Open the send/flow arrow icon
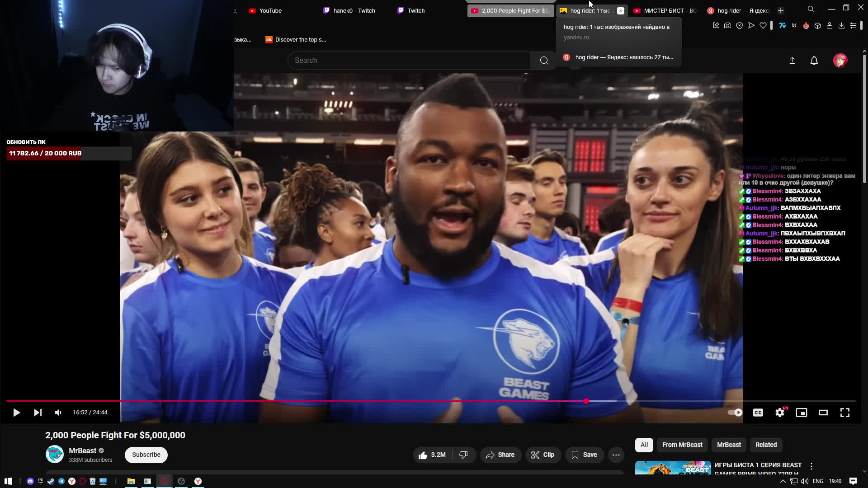The height and width of the screenshot is (488, 868). click(x=751, y=26)
